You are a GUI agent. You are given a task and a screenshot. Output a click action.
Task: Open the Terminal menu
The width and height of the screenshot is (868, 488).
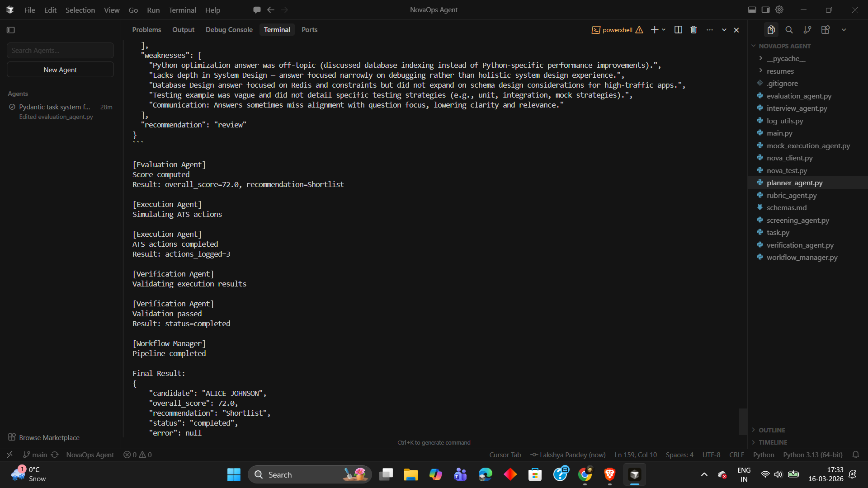click(x=182, y=10)
